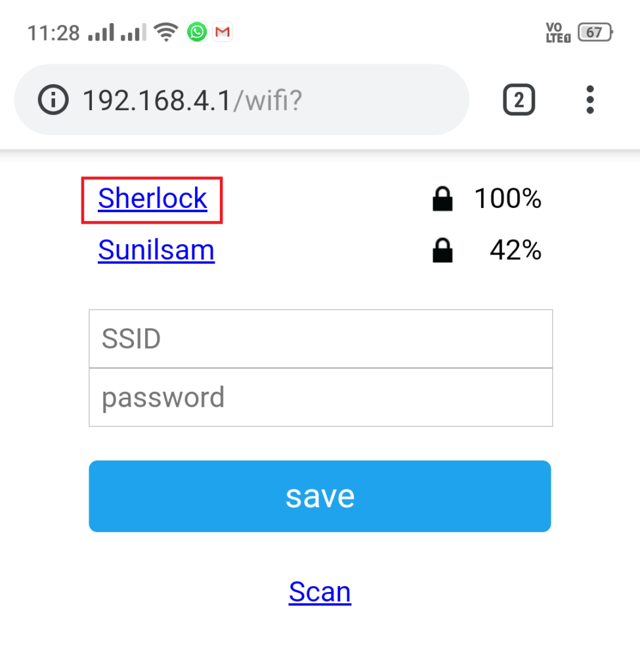Viewport: 640px width, 672px height.
Task: Open the tab switcher showing 2 tabs
Action: (519, 99)
